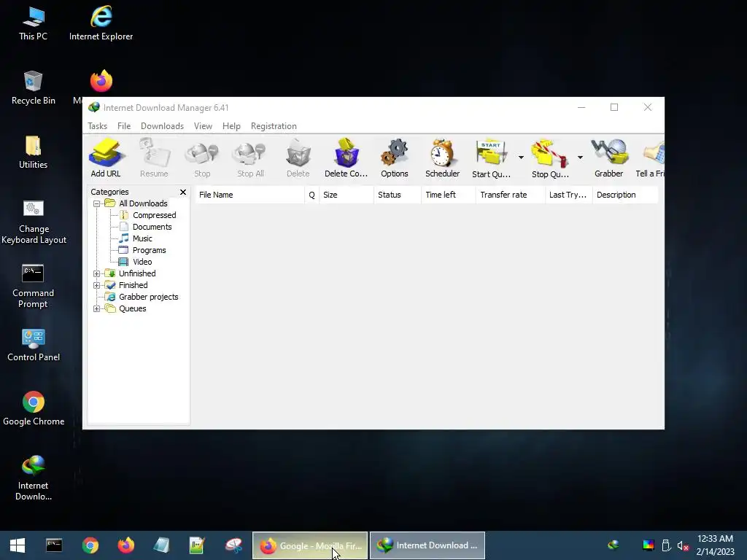Click the Stop All toolbar icon
Viewport: 747px width, 560px height.
pos(250,158)
